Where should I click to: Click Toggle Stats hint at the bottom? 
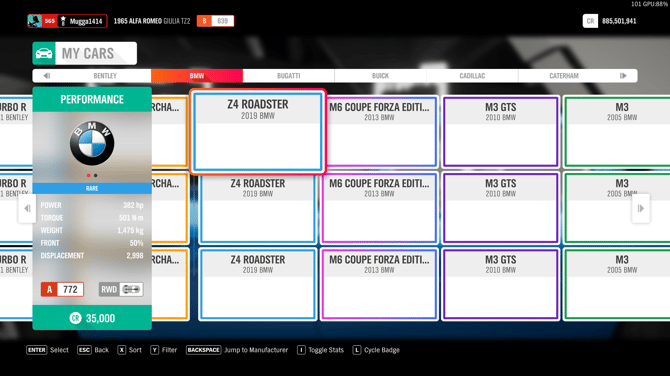320,350
